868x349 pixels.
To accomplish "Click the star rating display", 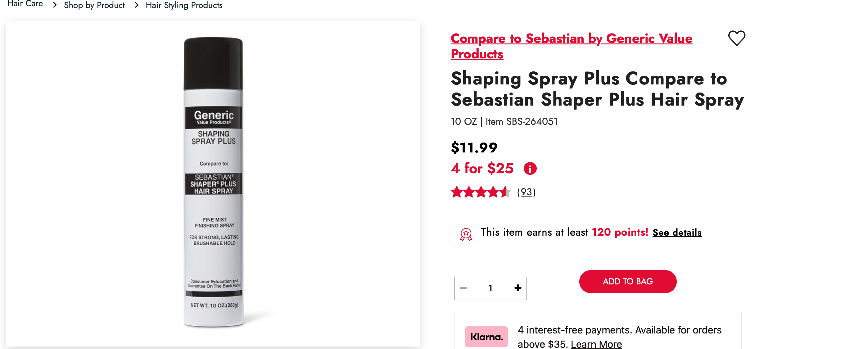I will [481, 192].
